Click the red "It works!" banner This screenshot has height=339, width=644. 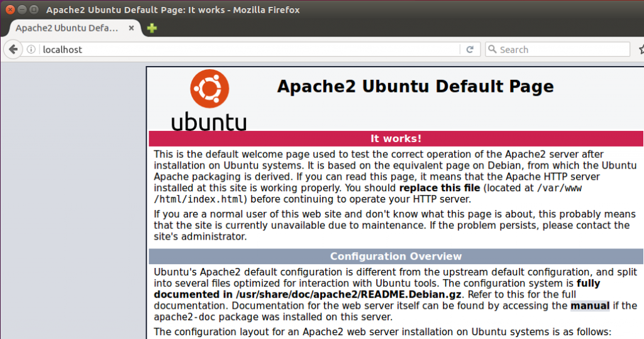(396, 138)
